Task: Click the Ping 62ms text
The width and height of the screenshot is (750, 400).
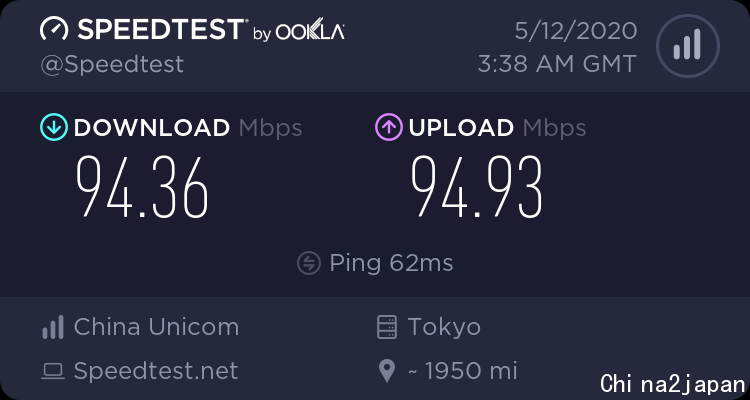Action: point(391,263)
